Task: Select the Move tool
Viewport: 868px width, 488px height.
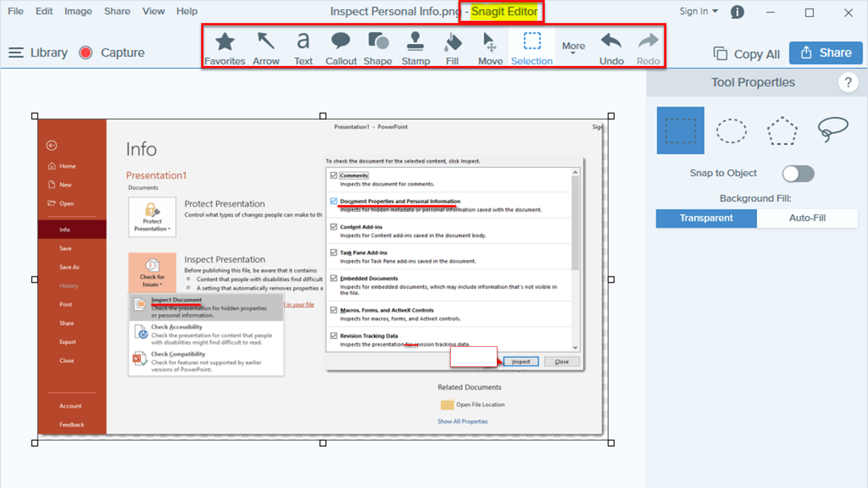Action: (x=490, y=47)
